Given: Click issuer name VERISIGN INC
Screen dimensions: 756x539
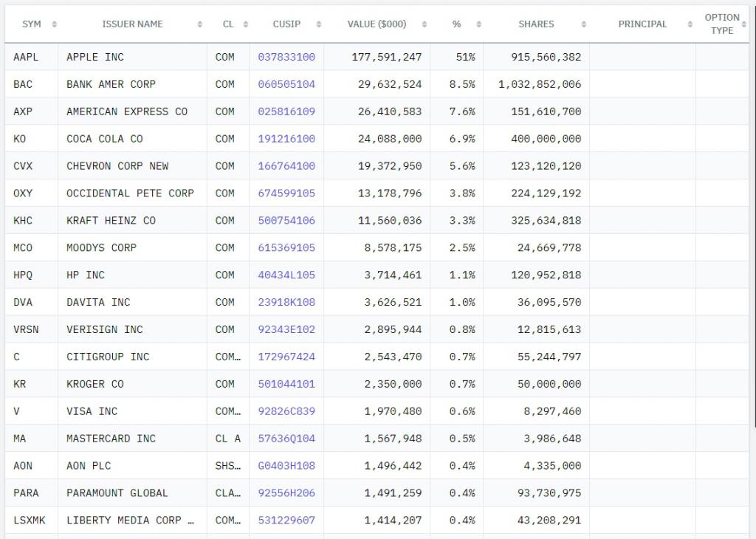Looking at the screenshot, I should click(105, 329).
